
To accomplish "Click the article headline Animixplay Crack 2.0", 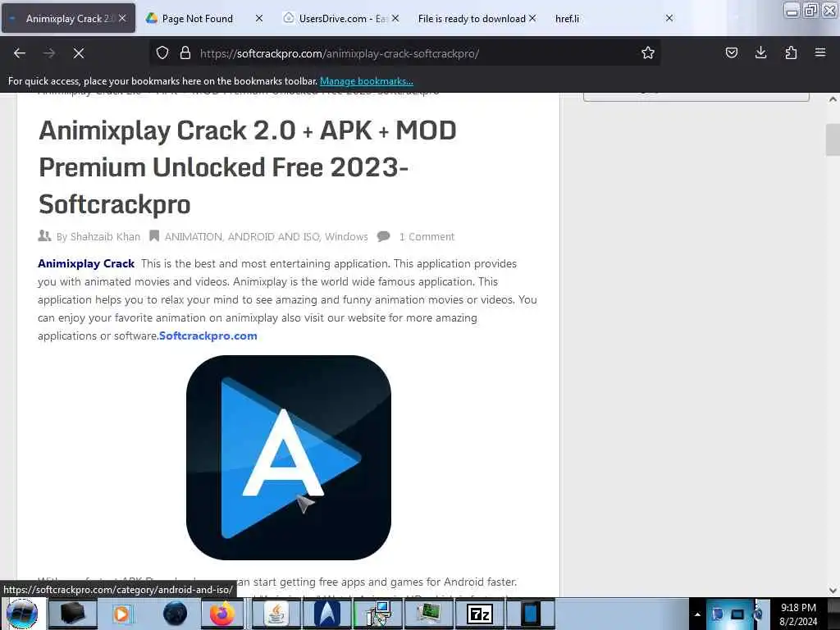I will tap(248, 167).
